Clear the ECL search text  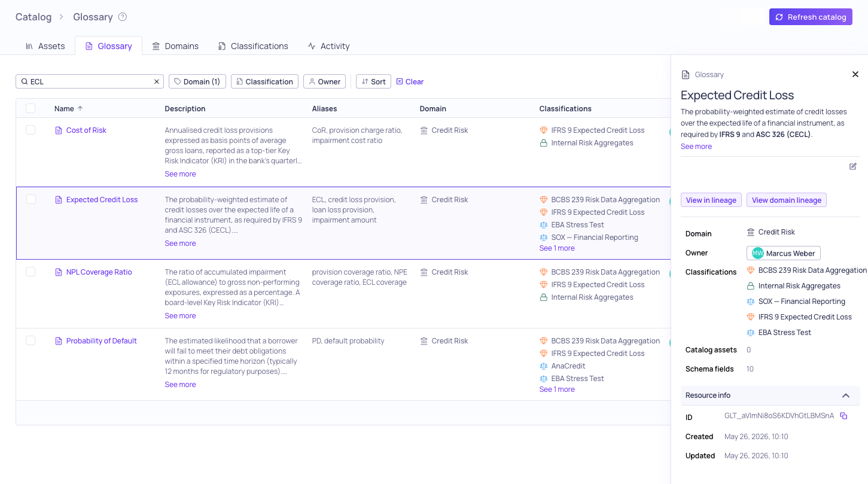tap(157, 81)
